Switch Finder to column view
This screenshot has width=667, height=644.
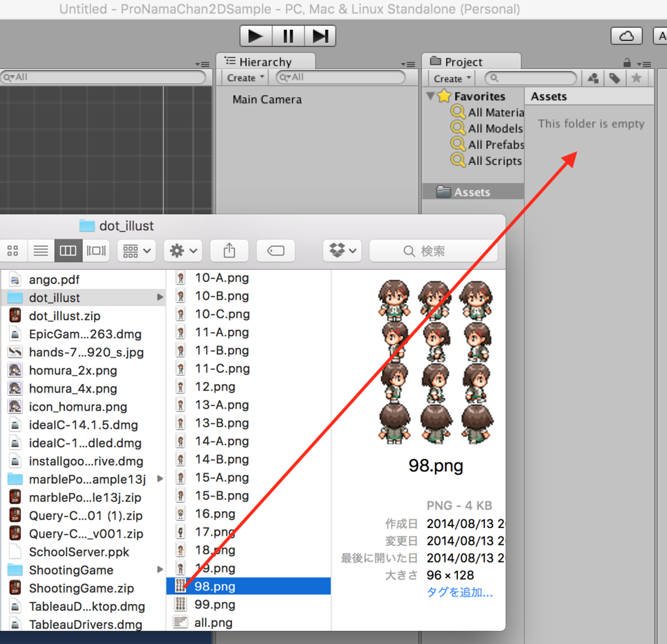pos(68,251)
